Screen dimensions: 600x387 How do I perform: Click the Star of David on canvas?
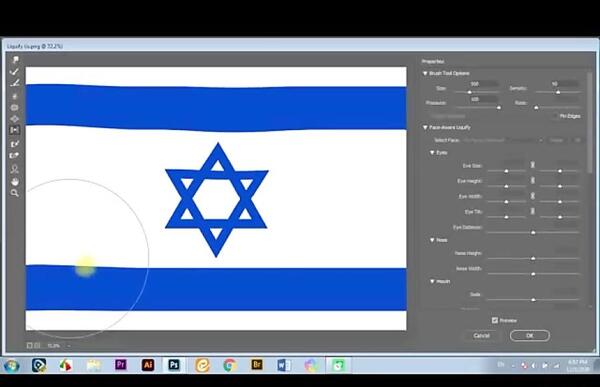(217, 199)
